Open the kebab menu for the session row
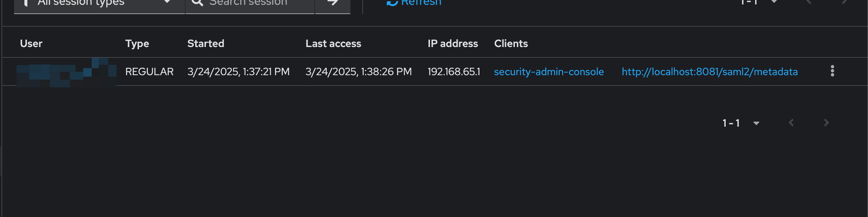Viewport: 868px width, 217px height. coord(833,71)
